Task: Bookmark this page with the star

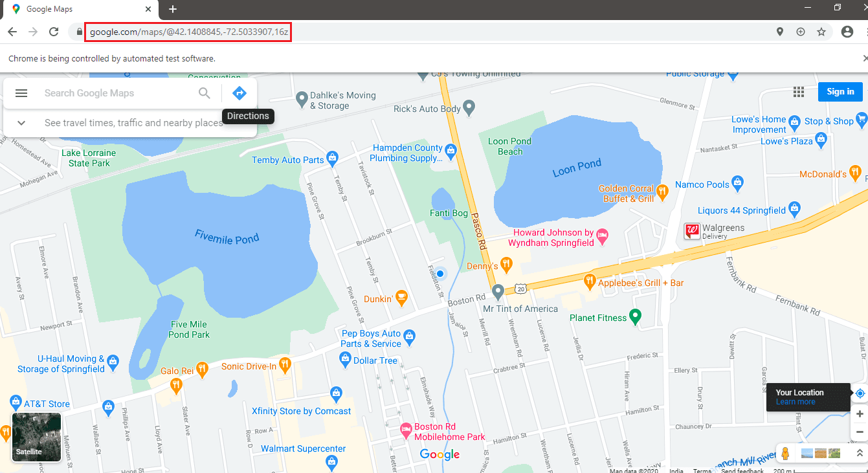Action: point(821,32)
